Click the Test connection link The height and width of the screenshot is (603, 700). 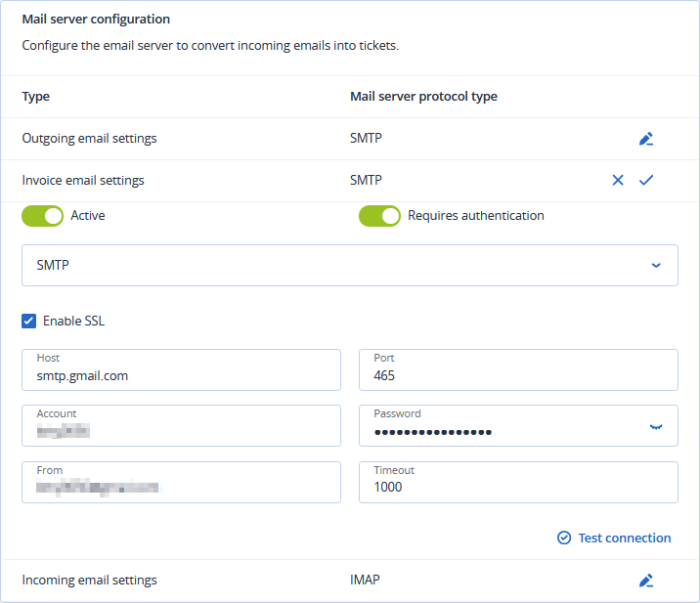pyautogui.click(x=624, y=538)
